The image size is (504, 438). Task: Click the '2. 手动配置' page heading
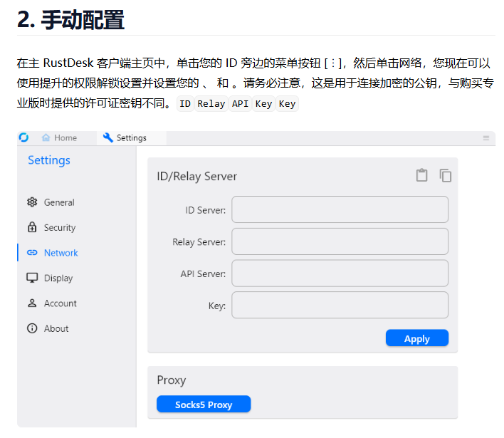(x=70, y=20)
